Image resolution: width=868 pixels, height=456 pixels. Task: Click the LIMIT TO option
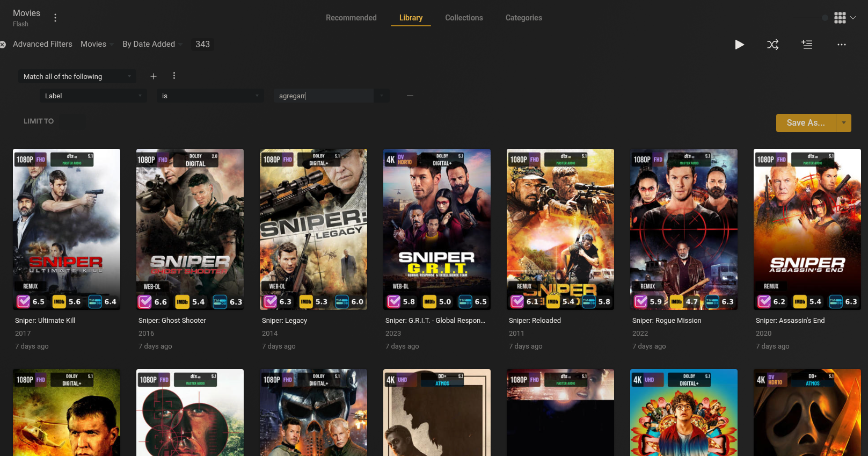(39, 121)
